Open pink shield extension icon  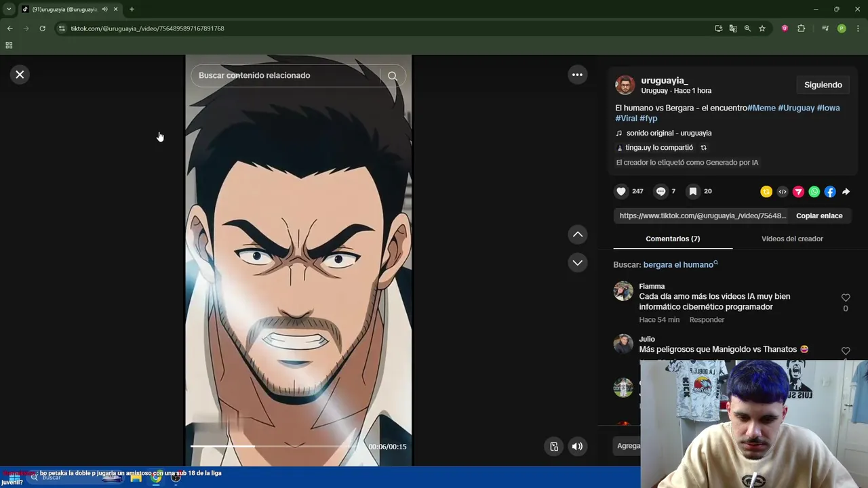785,28
